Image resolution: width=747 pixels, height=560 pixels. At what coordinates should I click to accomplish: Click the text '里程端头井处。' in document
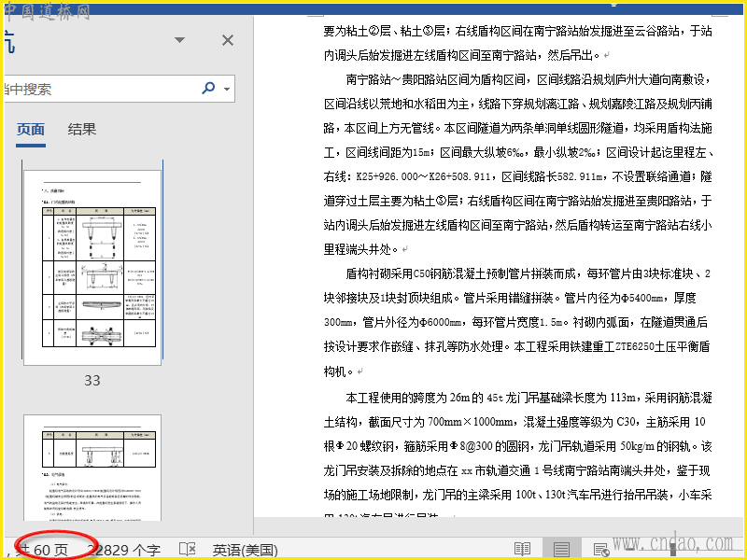tap(360, 249)
